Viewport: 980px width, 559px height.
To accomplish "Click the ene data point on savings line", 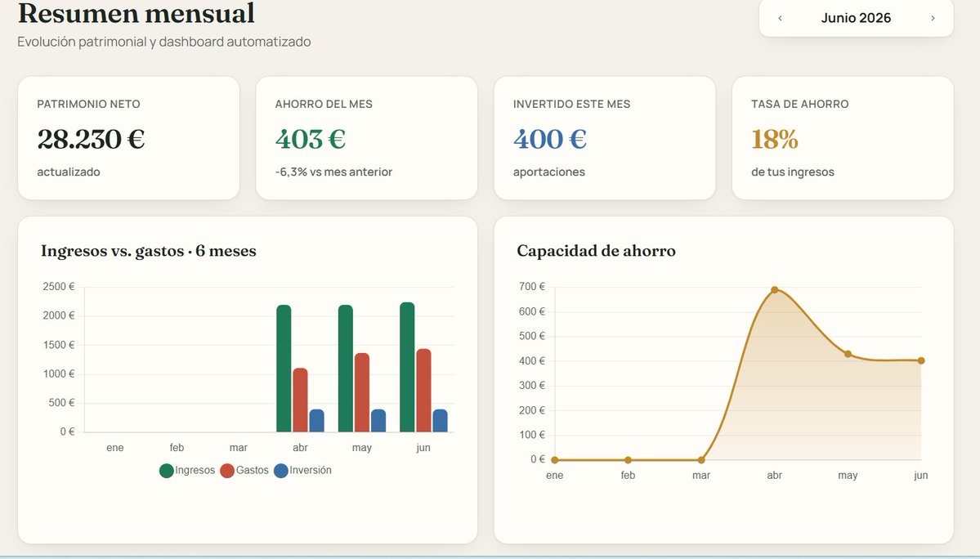I will (x=555, y=460).
